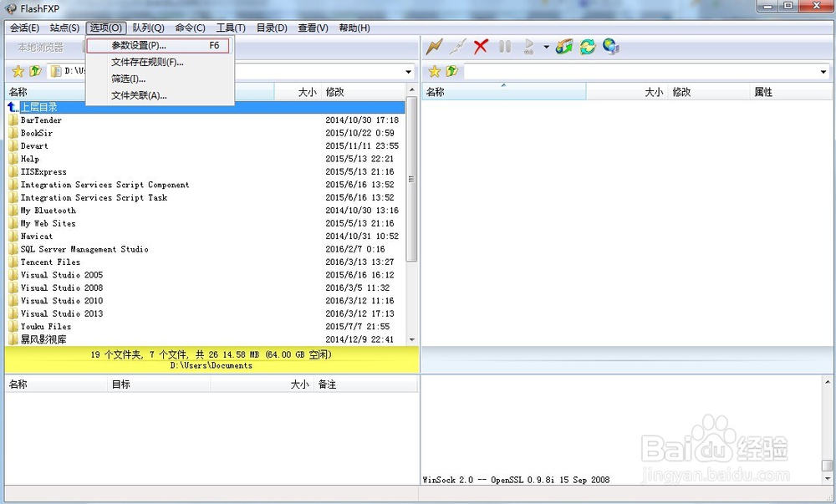Screen dimensions: 836x504
Task: Click the globe with arrows switch-browser icon
Action: pos(564,47)
